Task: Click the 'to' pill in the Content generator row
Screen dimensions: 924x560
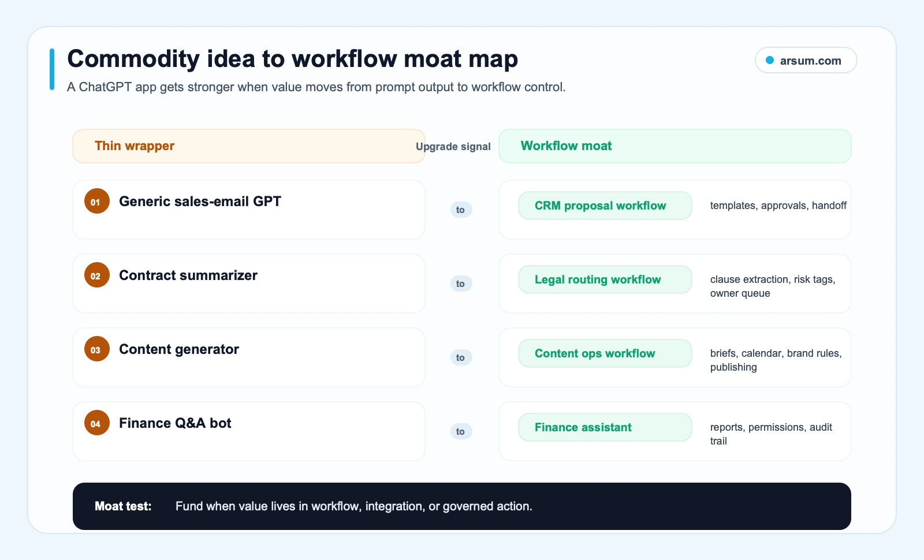Action: (x=461, y=357)
